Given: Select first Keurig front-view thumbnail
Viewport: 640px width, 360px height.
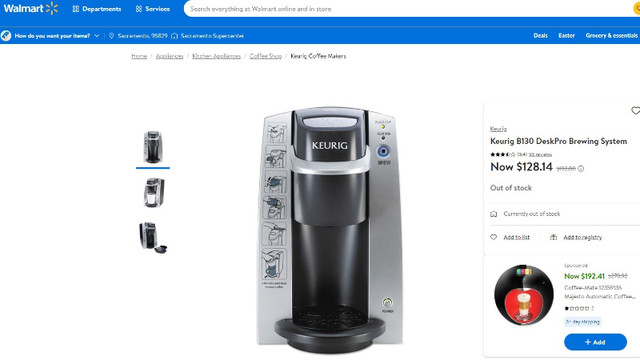Looking at the screenshot, I should (153, 147).
